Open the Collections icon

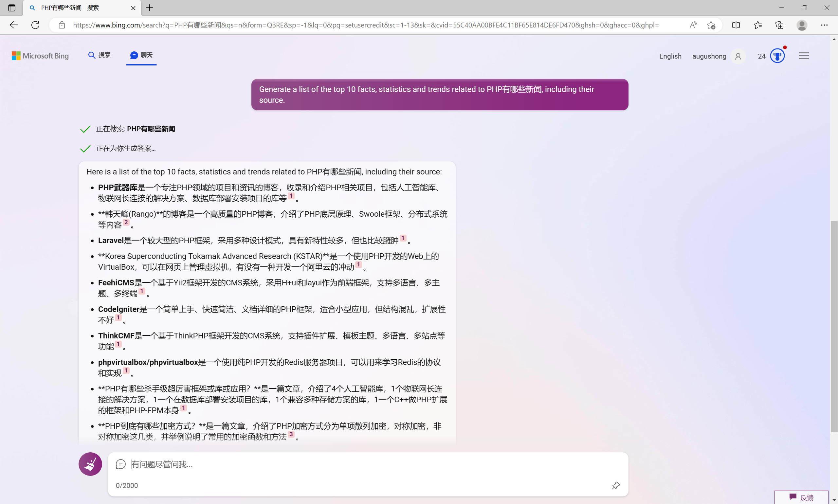[779, 25]
